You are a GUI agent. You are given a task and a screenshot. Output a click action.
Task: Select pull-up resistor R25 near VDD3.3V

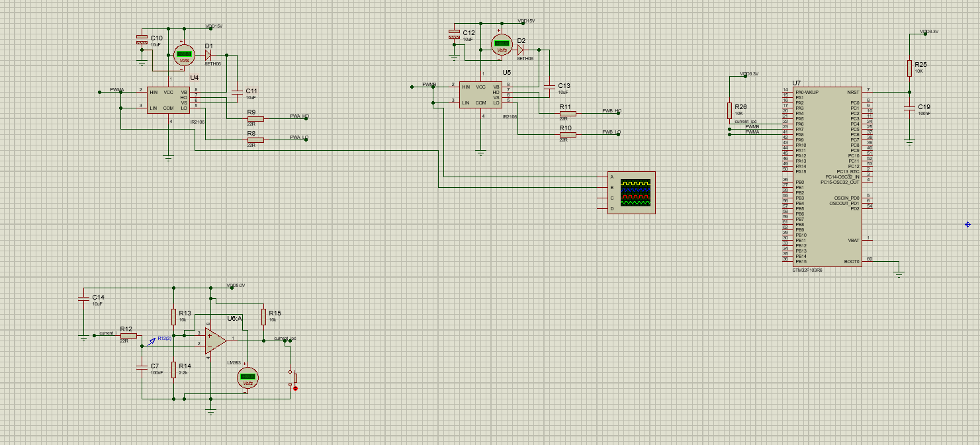[909, 69]
